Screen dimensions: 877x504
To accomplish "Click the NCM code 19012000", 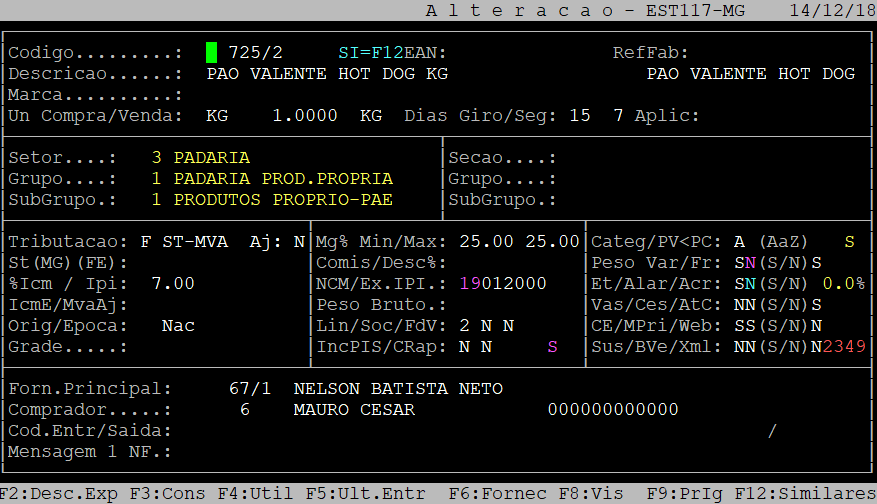I will tap(503, 284).
